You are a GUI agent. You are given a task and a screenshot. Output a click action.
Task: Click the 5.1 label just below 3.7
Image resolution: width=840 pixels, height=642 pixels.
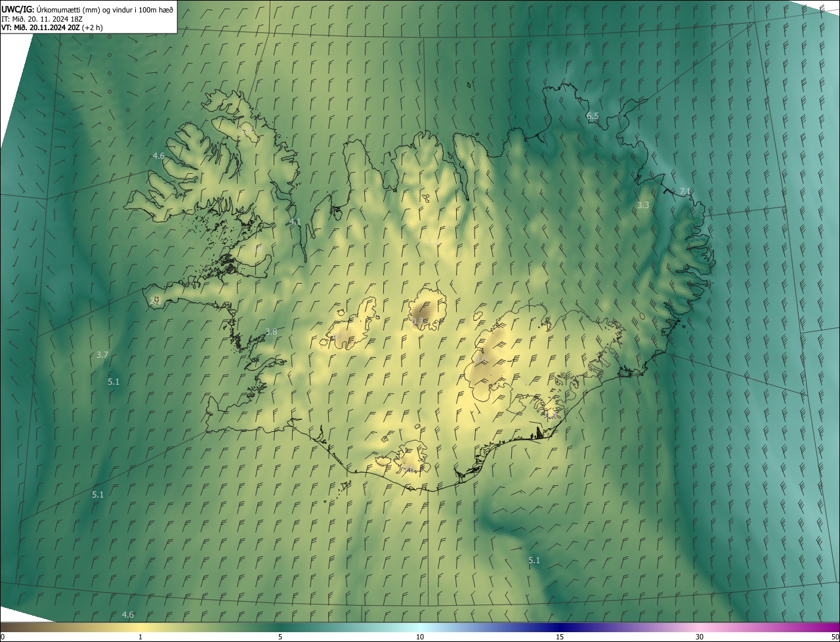(114, 382)
